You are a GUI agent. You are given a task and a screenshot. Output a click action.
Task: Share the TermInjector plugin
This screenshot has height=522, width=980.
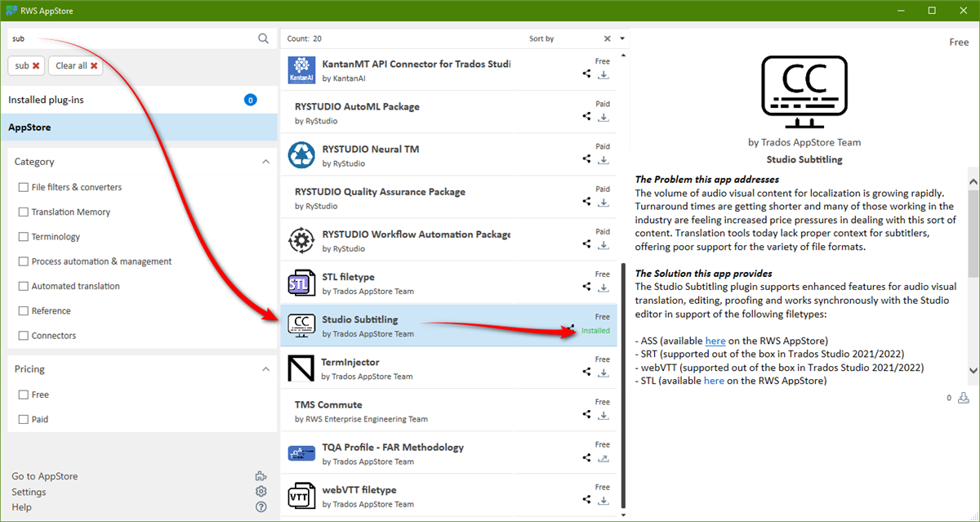pos(586,372)
